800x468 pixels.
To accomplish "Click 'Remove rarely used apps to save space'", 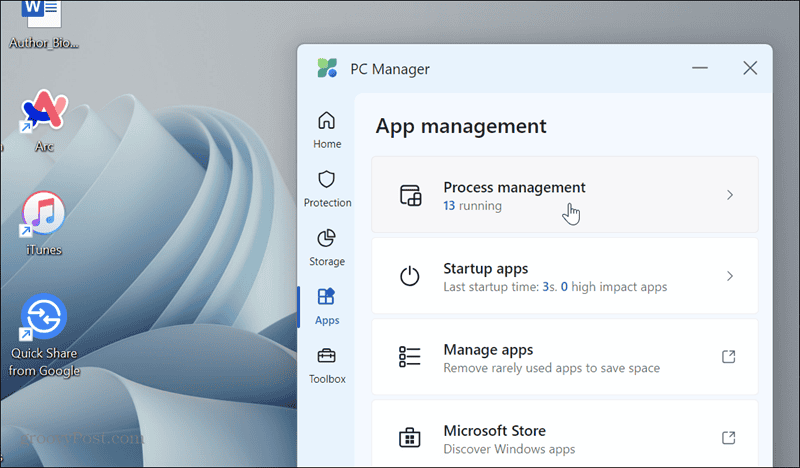I will (552, 368).
